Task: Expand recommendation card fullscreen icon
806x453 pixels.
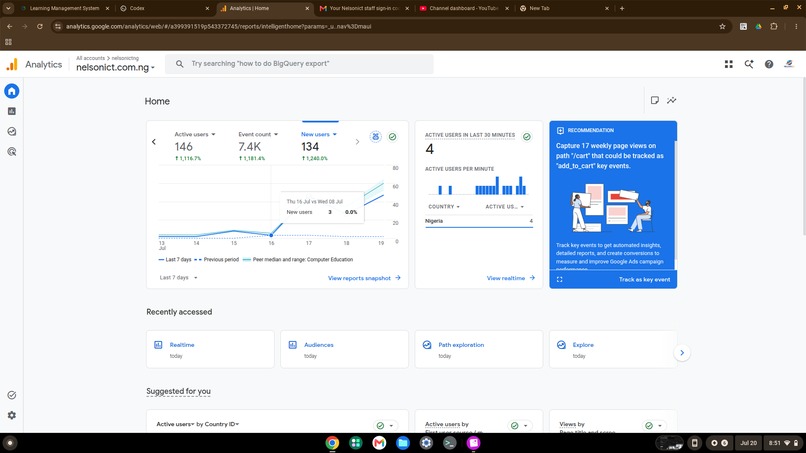Action: click(x=559, y=279)
